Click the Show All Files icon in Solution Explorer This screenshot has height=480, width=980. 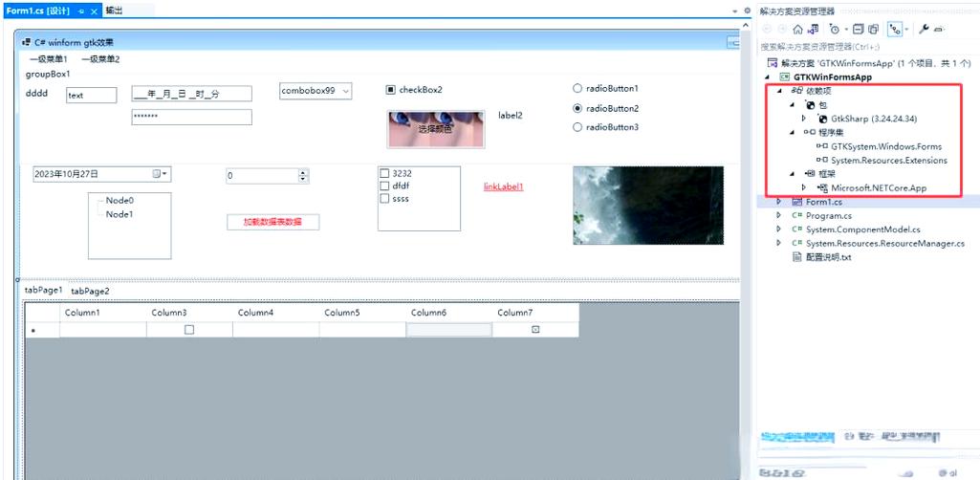tap(873, 29)
